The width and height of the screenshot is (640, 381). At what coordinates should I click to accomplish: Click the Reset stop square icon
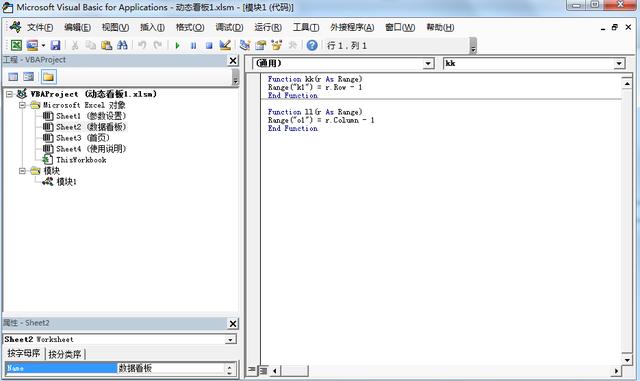(x=209, y=45)
